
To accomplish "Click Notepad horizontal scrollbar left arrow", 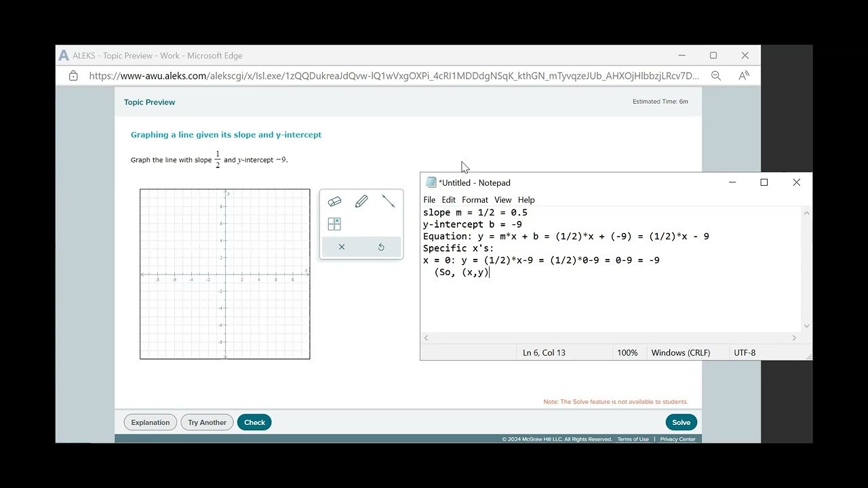I will click(x=426, y=338).
